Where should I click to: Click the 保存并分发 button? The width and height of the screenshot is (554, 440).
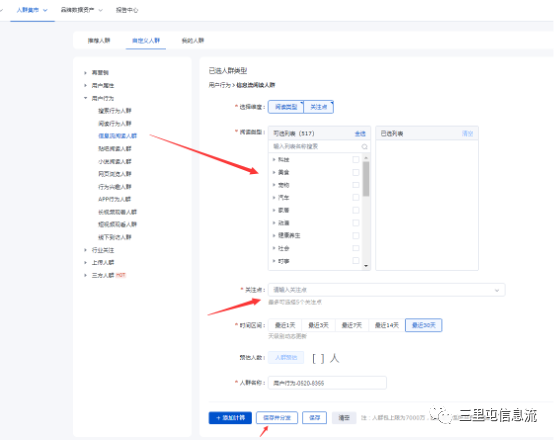point(277,418)
